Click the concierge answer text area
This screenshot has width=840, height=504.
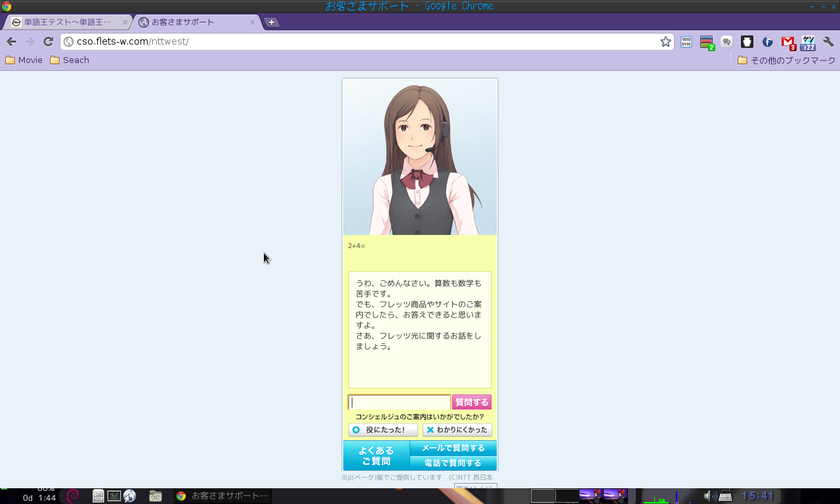coord(420,329)
